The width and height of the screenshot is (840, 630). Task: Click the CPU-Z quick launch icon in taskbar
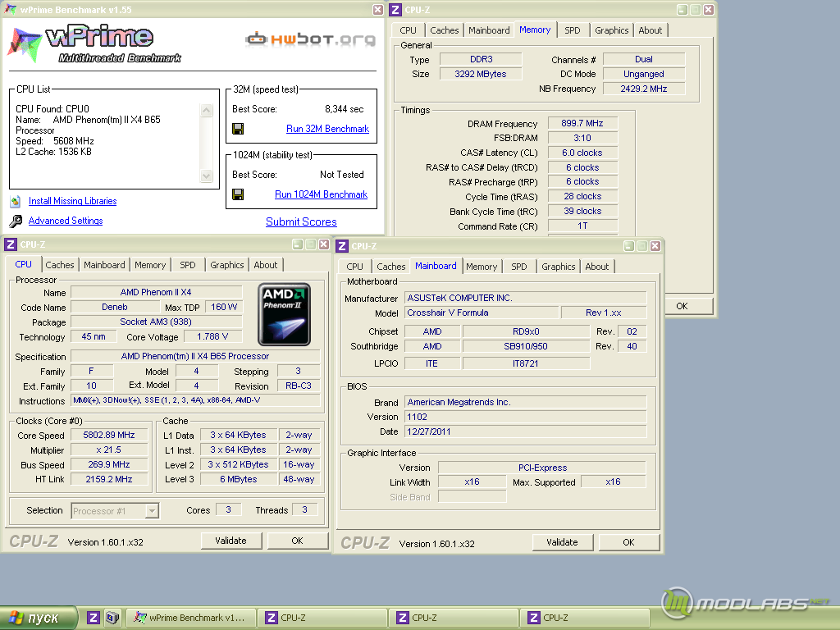(x=94, y=618)
